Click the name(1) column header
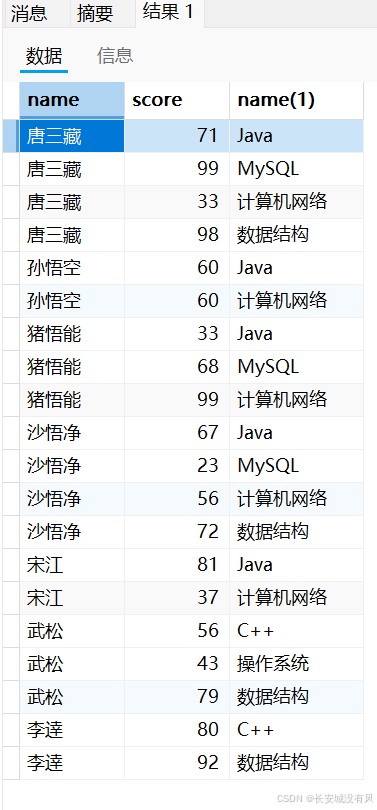This screenshot has height=810, width=377. tap(296, 100)
